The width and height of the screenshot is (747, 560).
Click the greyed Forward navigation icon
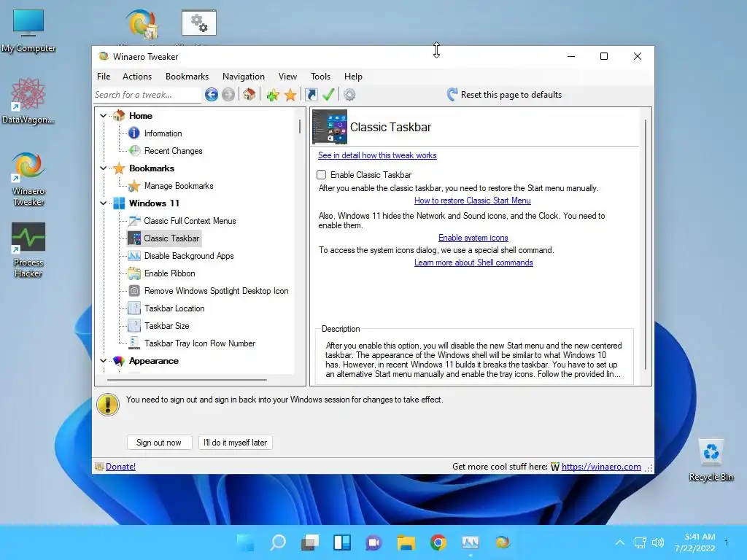pos(228,95)
